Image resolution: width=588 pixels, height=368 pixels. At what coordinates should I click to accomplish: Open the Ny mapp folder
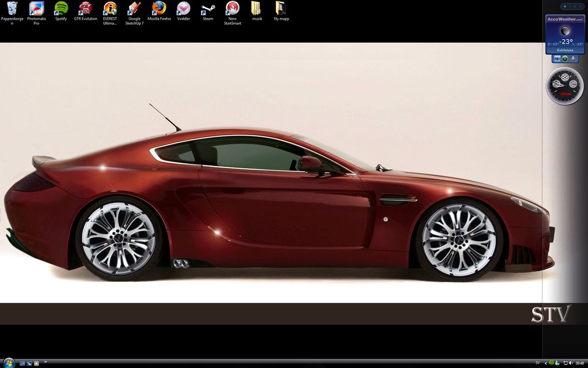(281, 9)
